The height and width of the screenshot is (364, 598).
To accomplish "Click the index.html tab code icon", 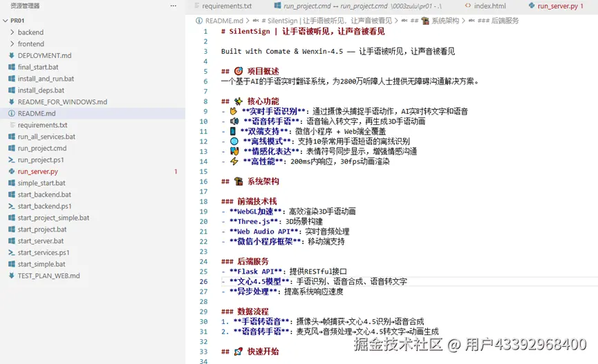I will [468, 6].
